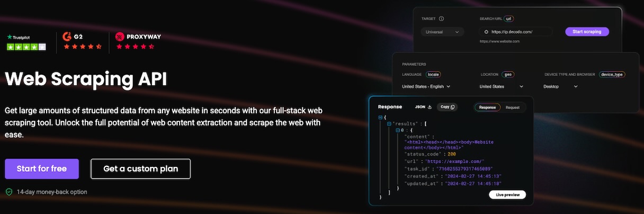Collapse the "results" array node
This screenshot has height=214, width=644.
[389, 123]
